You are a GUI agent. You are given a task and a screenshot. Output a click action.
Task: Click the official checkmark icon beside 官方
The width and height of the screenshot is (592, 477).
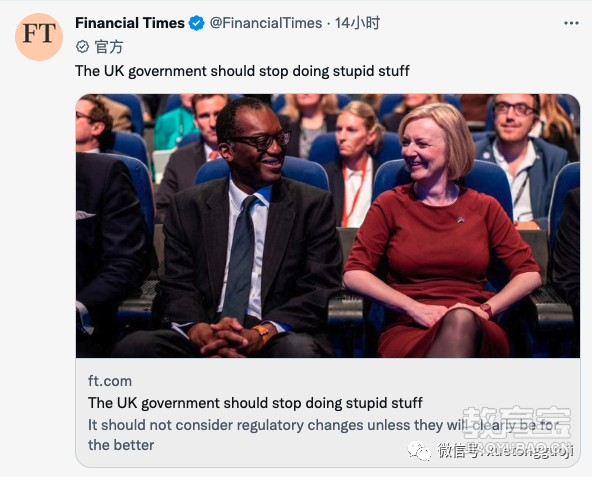(82, 47)
